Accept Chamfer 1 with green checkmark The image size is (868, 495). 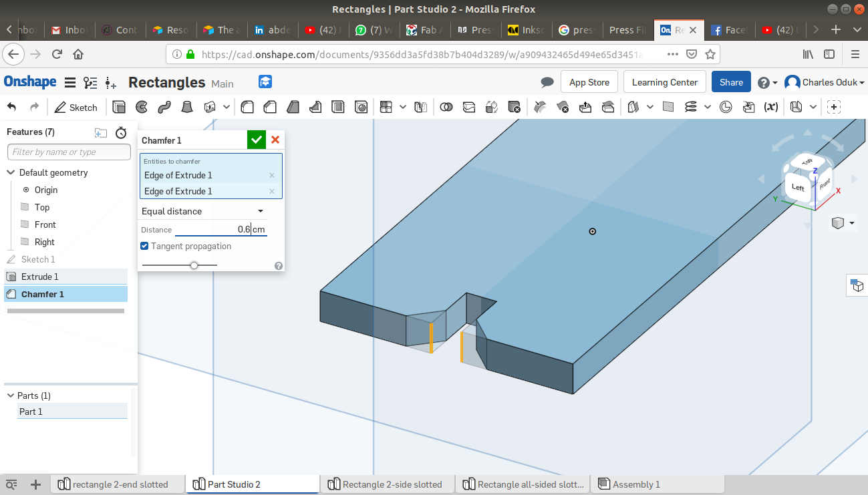256,140
